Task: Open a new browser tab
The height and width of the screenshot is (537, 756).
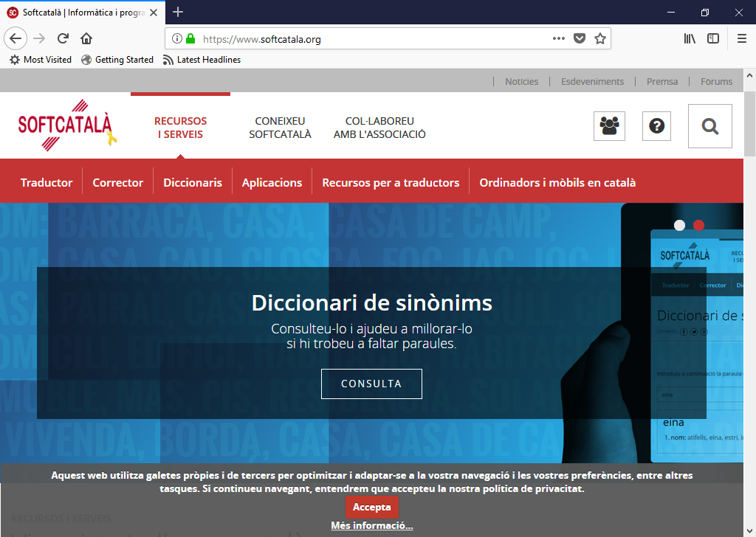Action: [x=178, y=12]
